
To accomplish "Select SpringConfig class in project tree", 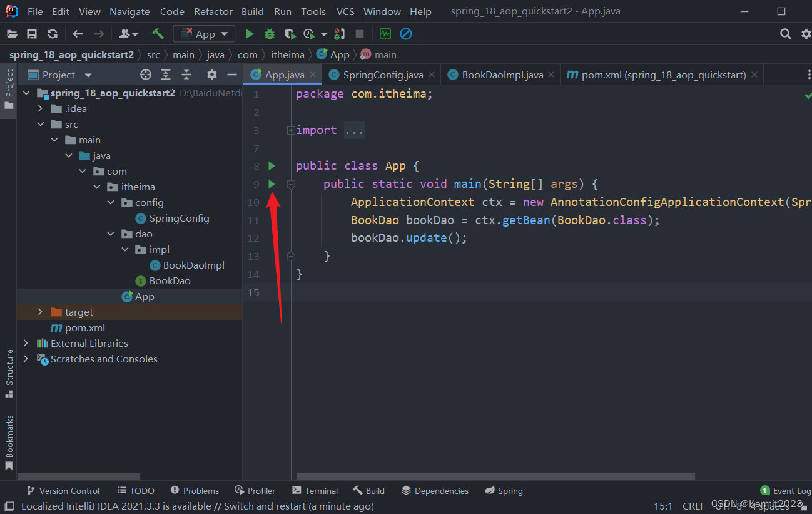I will [172, 218].
